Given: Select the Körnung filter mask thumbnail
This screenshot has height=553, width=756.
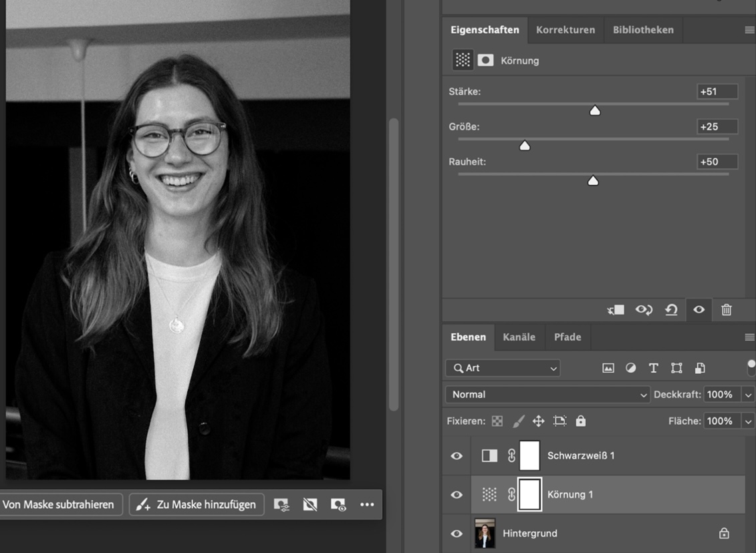Looking at the screenshot, I should point(529,494).
